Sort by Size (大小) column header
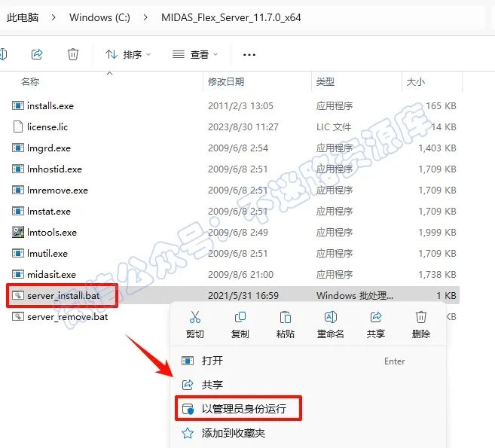Screen dimensions: 495x448 (416, 82)
